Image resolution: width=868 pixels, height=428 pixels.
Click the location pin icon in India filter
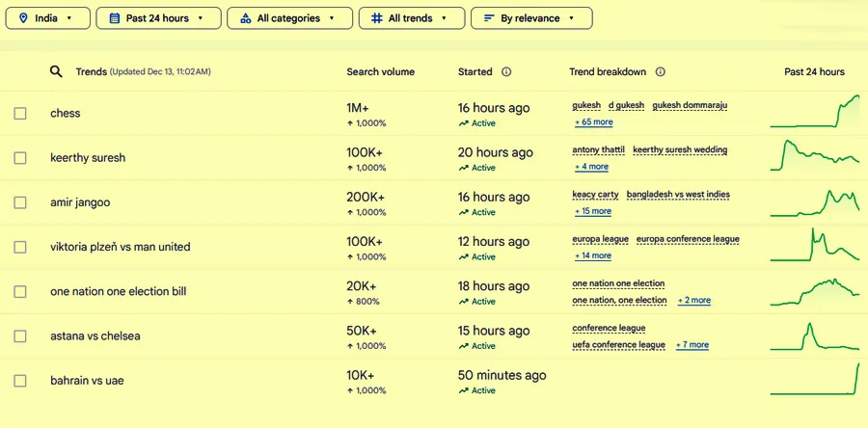point(23,18)
